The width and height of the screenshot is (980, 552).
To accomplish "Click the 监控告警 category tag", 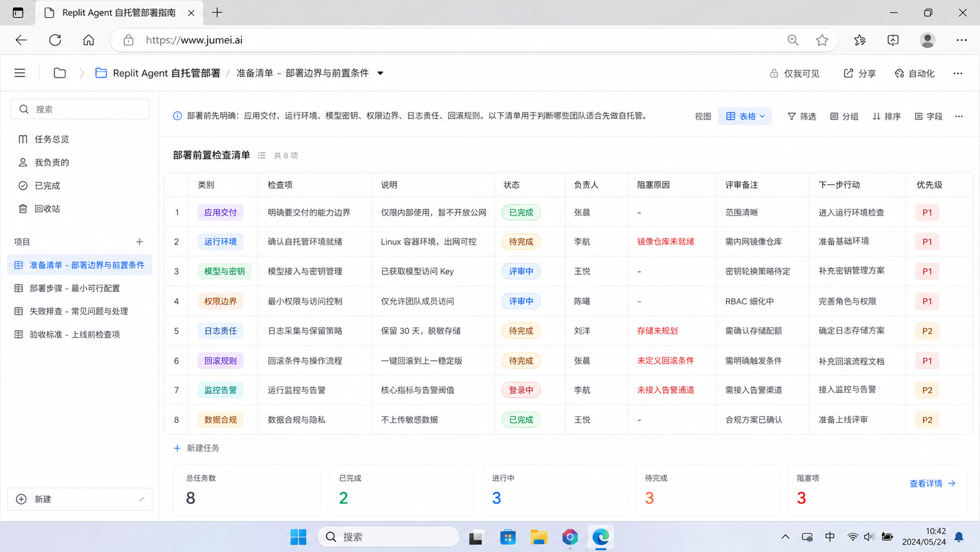I will 220,390.
